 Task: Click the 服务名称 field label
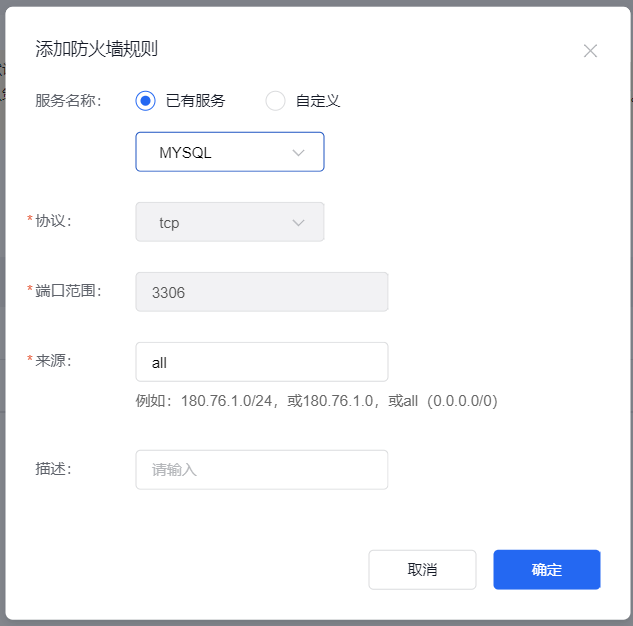(x=68, y=101)
